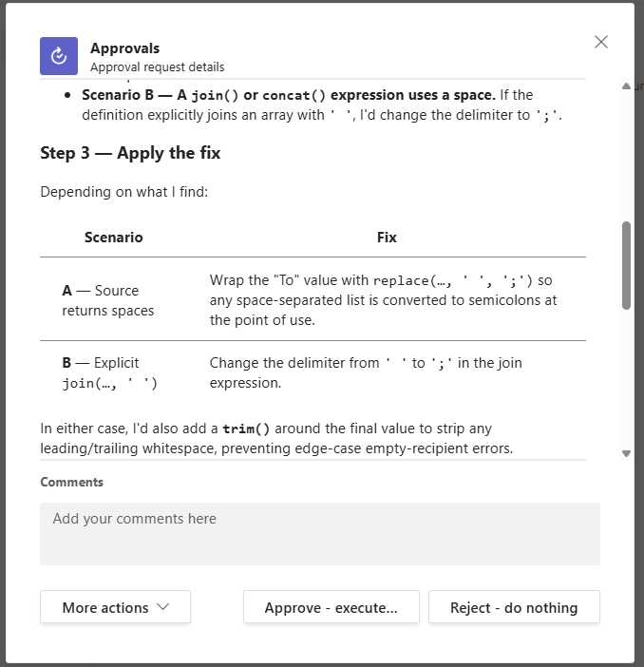
Task: Focus the Add your comments field
Action: click(x=320, y=534)
